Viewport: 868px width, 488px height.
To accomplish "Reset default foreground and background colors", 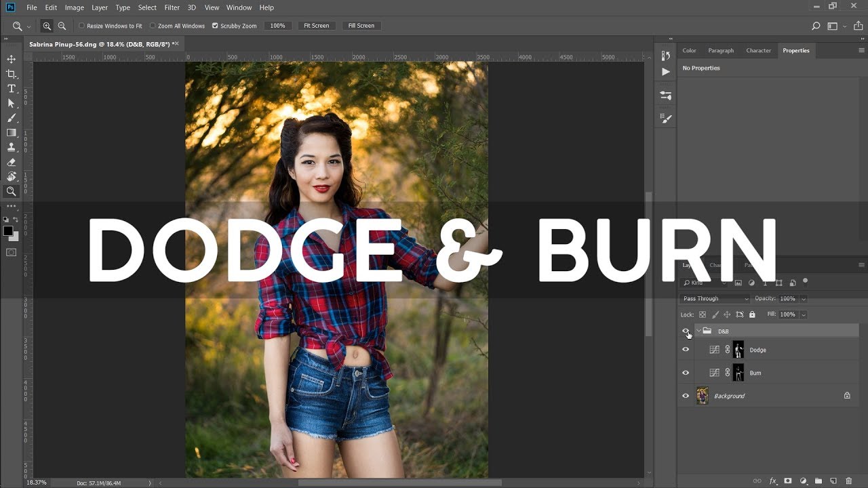I will pyautogui.click(x=6, y=220).
